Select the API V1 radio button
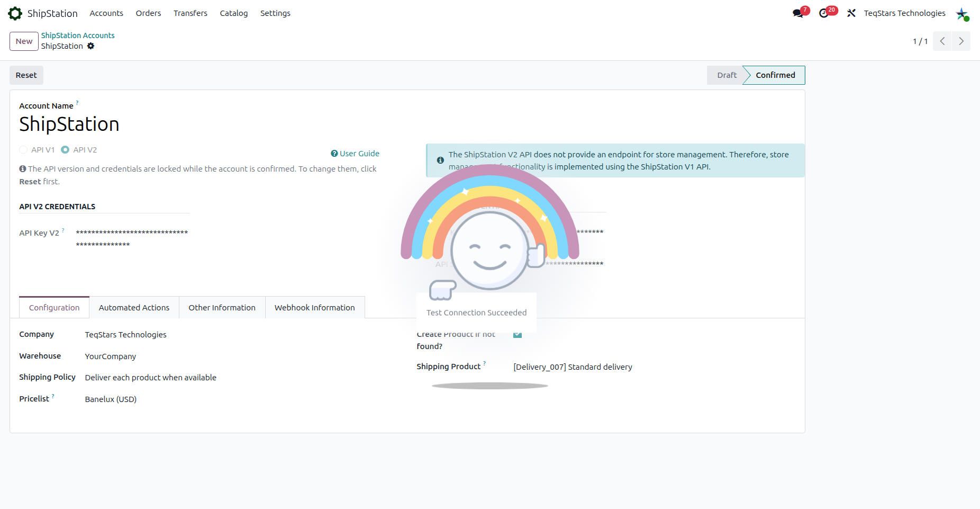Image resolution: width=980 pixels, height=509 pixels. point(23,150)
